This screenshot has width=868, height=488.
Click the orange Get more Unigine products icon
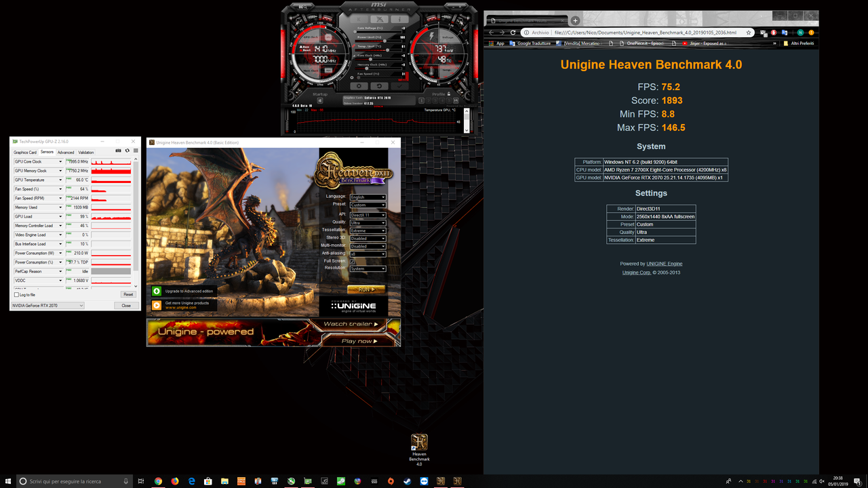point(157,305)
